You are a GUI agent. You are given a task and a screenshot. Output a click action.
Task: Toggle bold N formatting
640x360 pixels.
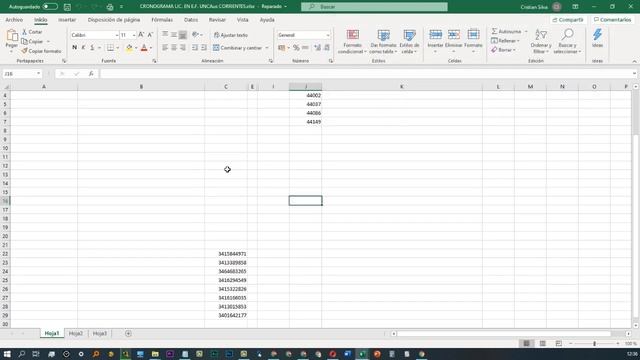click(x=74, y=48)
